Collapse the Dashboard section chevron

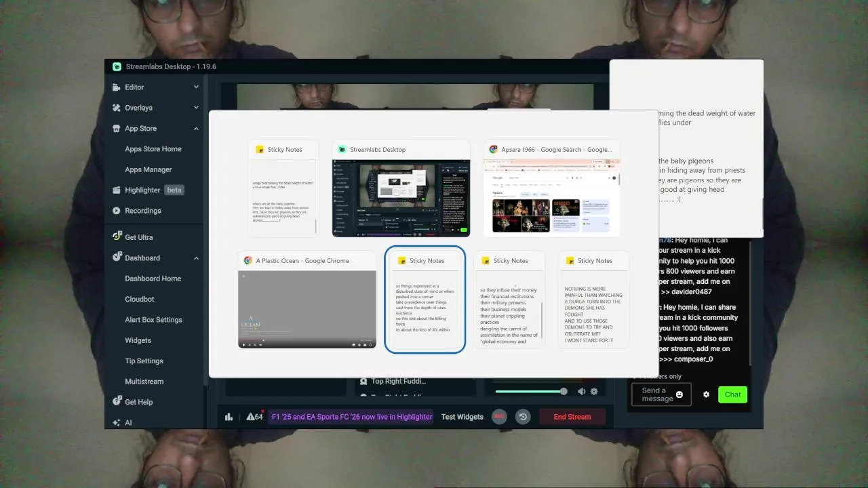196,258
